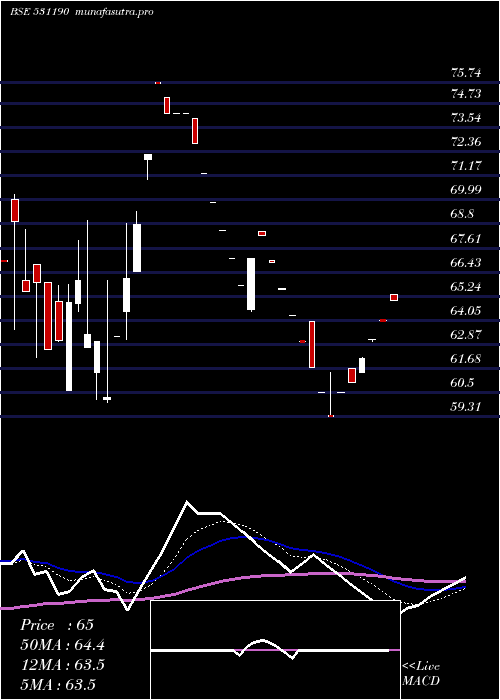
Task: Click the Price : 65 readout
Action: [57, 625]
